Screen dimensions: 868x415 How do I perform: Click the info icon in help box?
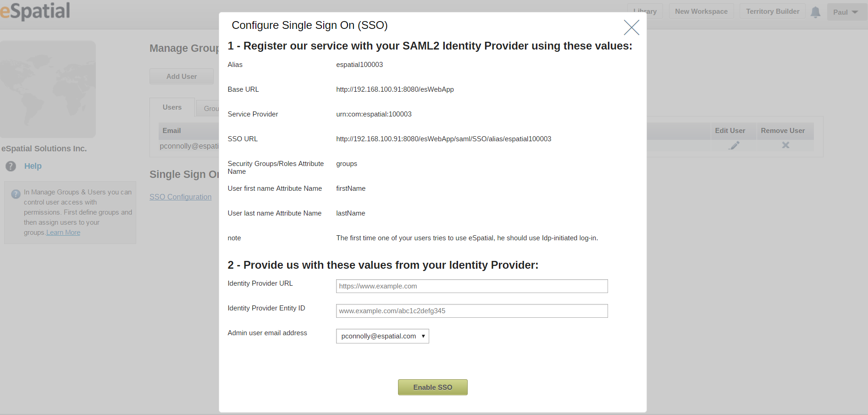(x=16, y=194)
